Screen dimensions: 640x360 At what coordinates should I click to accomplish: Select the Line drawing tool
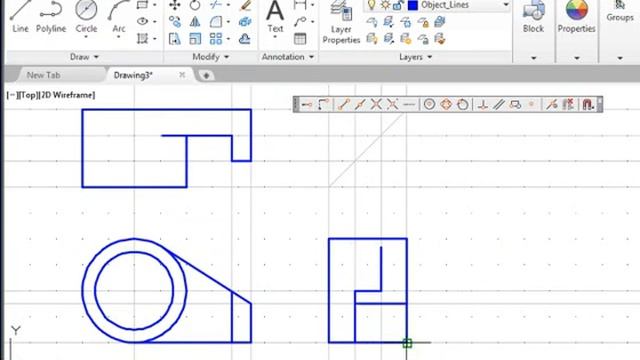pyautogui.click(x=20, y=16)
